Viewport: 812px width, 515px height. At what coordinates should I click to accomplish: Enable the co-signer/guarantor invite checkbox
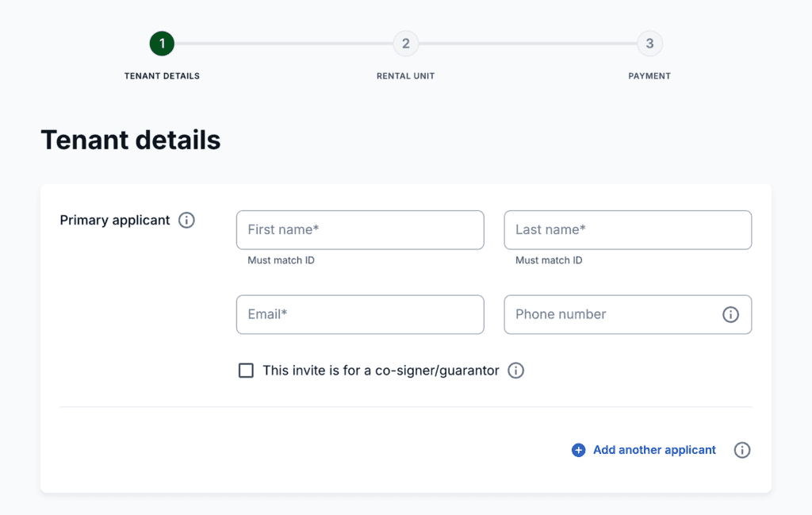(x=247, y=371)
